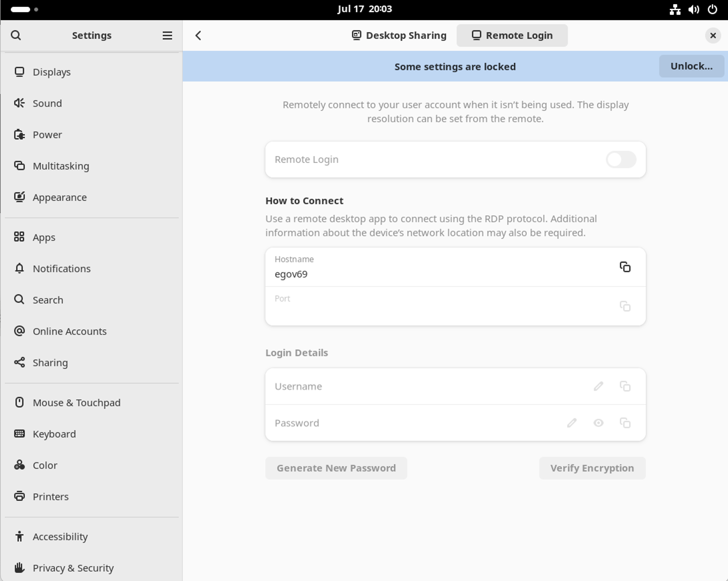This screenshot has height=581, width=728.
Task: Click the Username edit pencil icon
Action: tap(598, 386)
